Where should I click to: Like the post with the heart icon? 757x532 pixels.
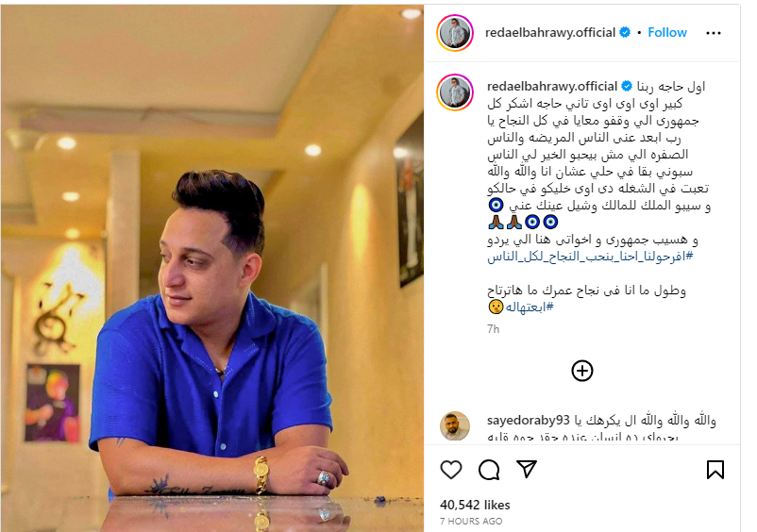[x=451, y=470]
